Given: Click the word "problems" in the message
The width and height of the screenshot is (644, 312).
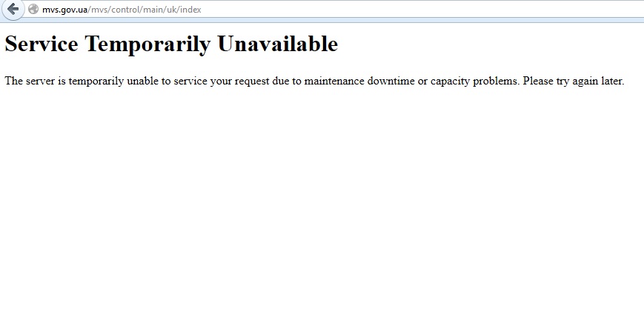Looking at the screenshot, I should click(496, 82).
